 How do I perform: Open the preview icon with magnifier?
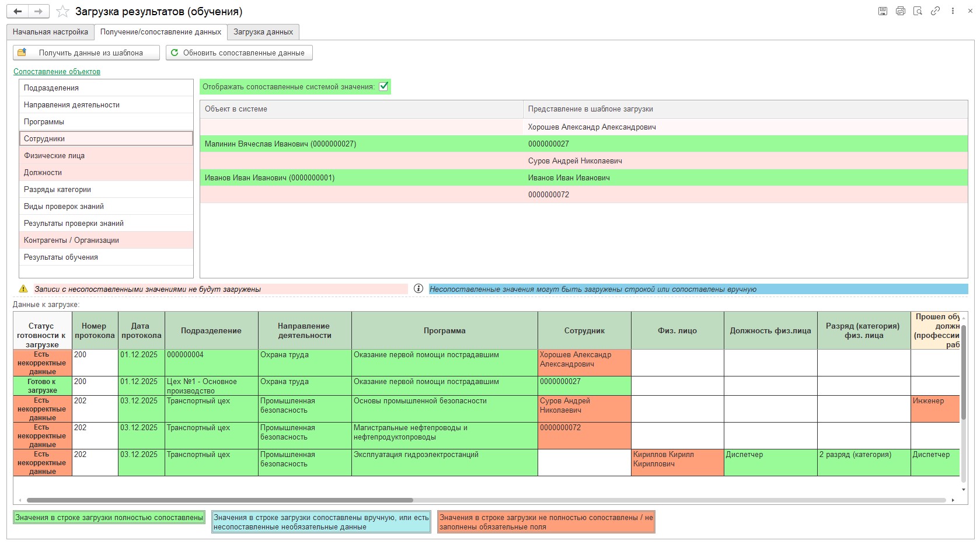click(x=918, y=11)
